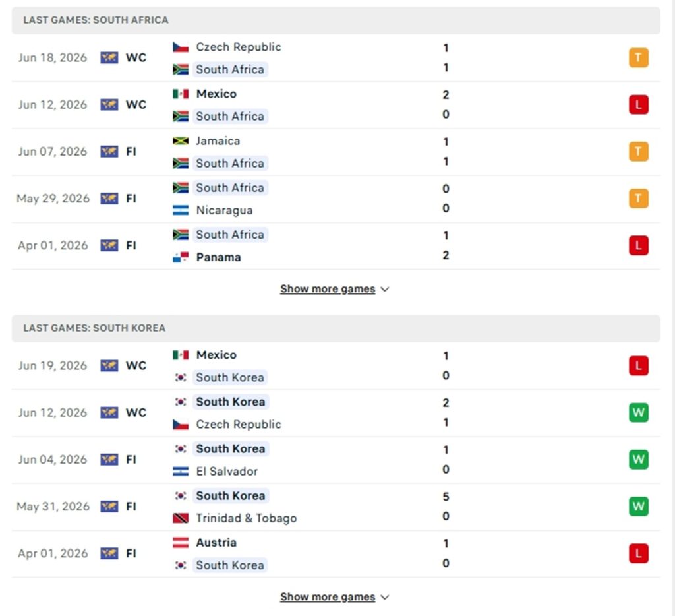Click the El Salvador flag icon

pos(181,472)
